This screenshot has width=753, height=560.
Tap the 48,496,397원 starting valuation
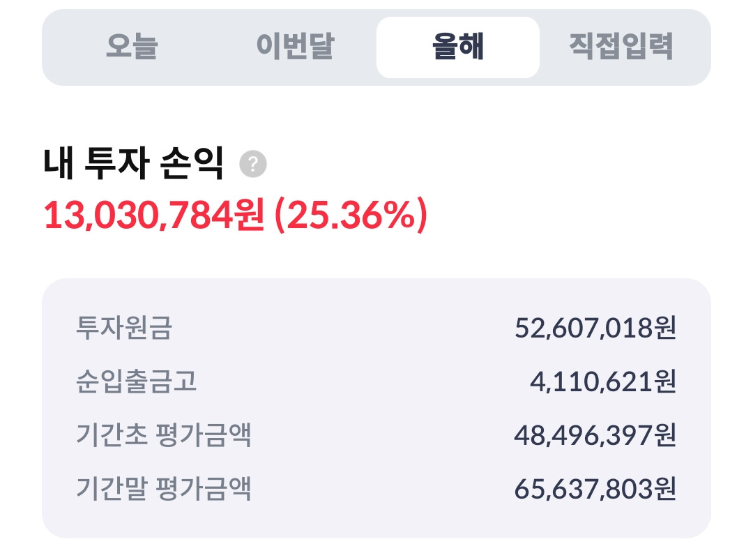tap(595, 435)
